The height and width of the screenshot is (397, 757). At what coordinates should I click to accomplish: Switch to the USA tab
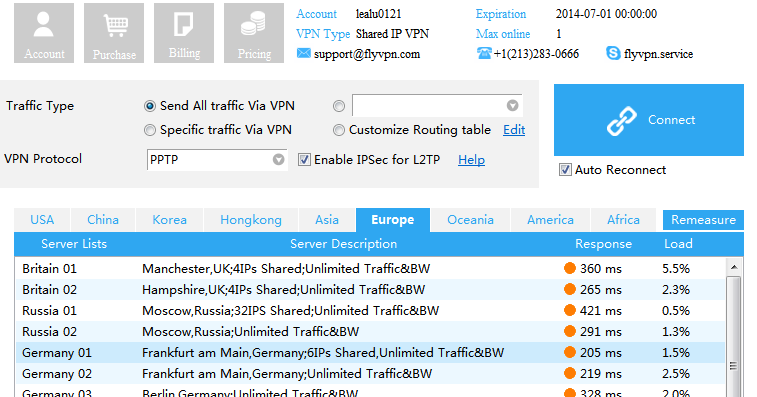(x=42, y=220)
